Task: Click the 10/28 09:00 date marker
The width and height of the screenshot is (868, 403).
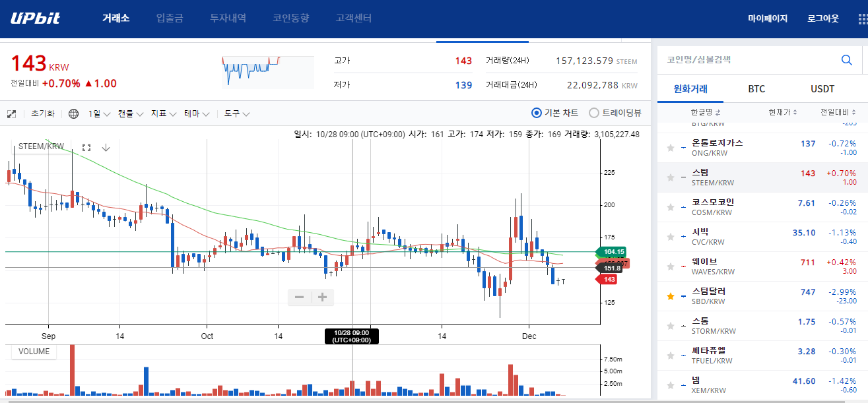Action: point(351,336)
